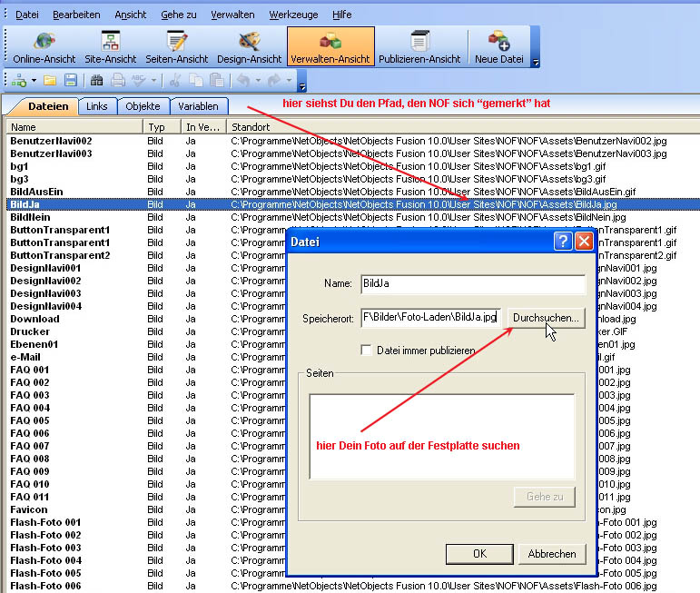Click the Neue Datei toolbar icon
Image resolution: width=700 pixels, height=593 pixels.
coord(498,47)
